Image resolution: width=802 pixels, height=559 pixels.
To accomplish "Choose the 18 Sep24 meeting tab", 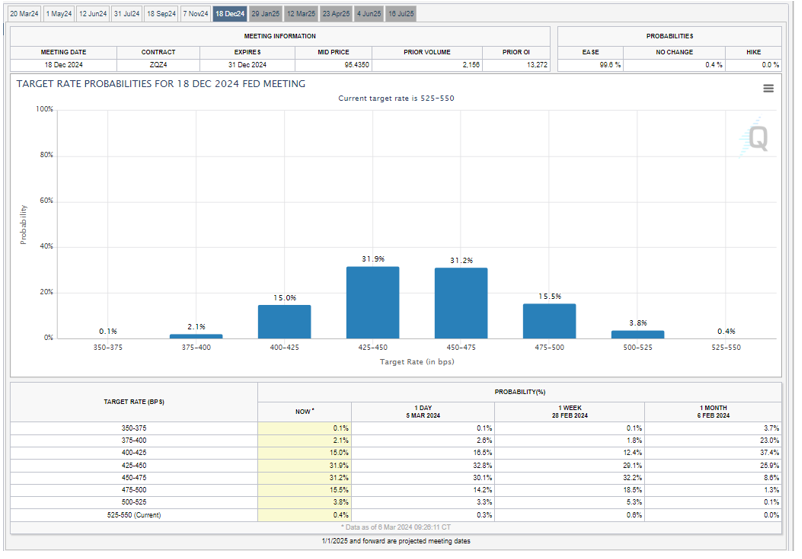I will [x=162, y=14].
